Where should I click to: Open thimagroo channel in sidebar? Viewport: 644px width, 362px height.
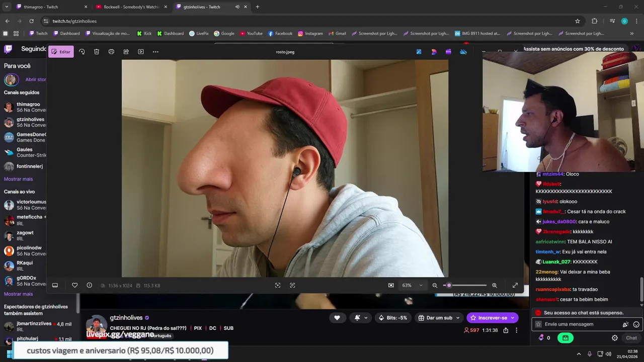point(25,107)
